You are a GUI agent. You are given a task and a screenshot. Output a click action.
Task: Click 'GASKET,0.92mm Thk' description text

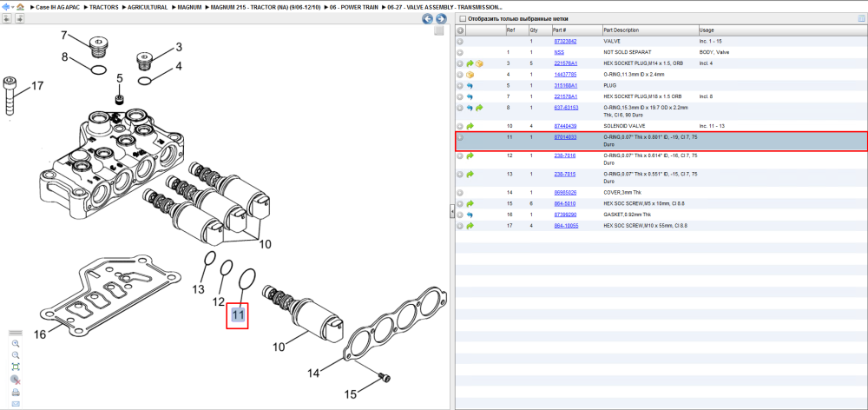coord(626,215)
